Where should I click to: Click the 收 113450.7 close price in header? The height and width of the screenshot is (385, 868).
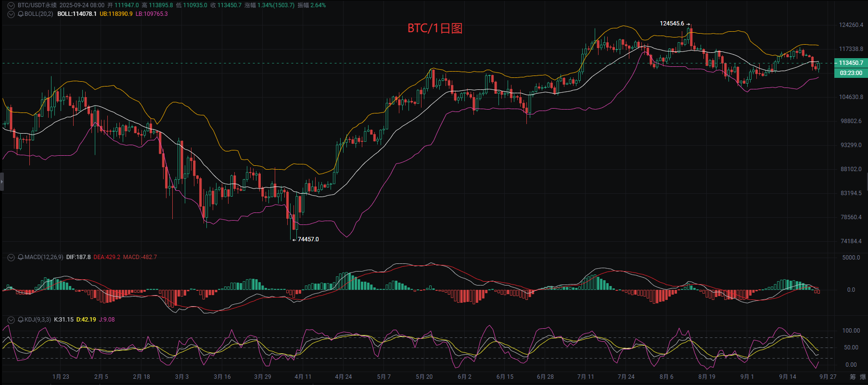coord(226,5)
